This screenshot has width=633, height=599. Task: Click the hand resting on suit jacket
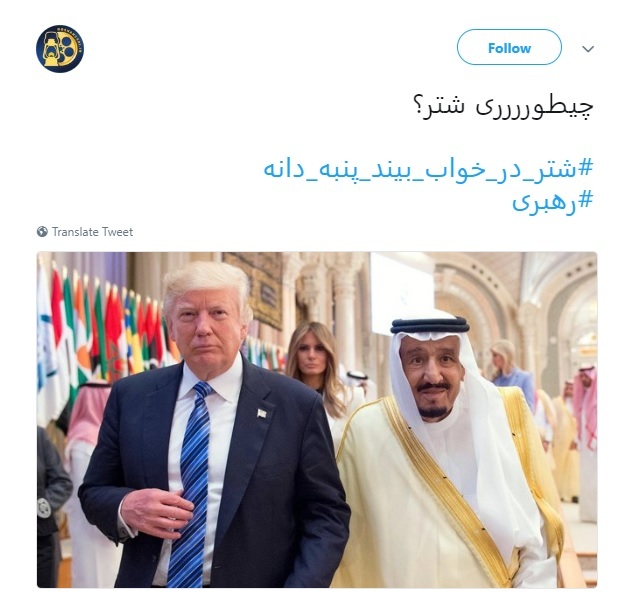tap(157, 509)
